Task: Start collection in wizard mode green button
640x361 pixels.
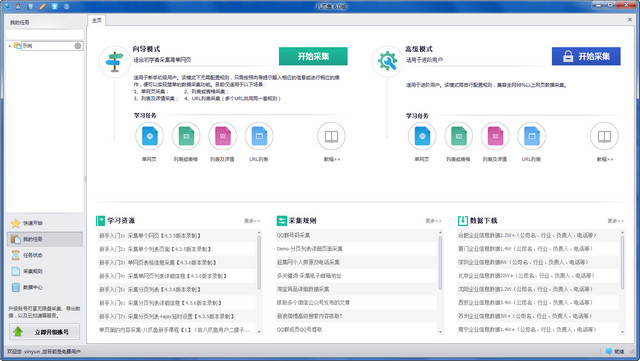Action: (313, 56)
